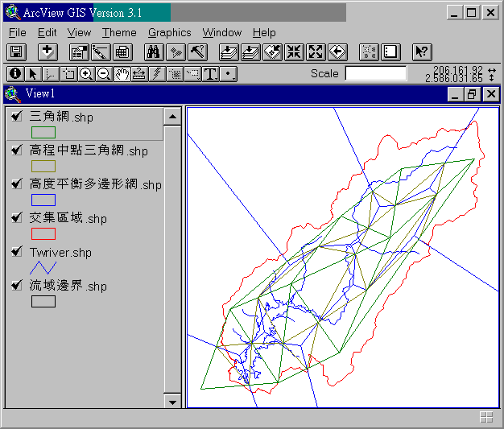Select the Zoom Out magnifier tool

104,74
